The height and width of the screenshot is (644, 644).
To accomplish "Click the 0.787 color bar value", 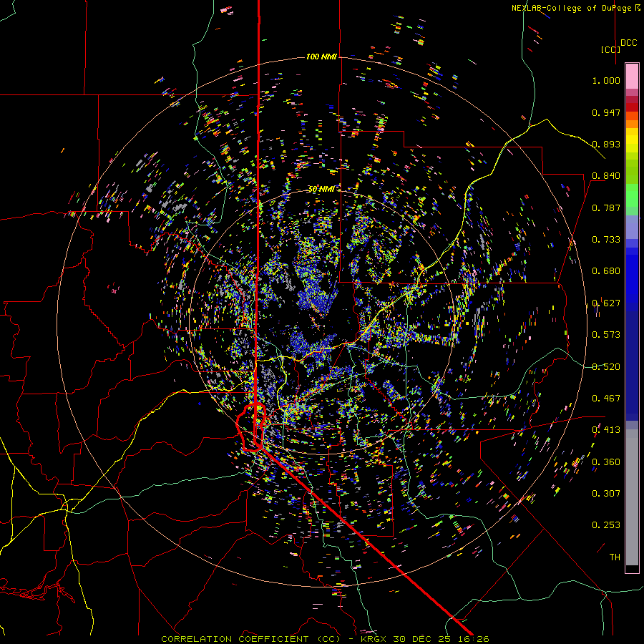I will point(606,208).
